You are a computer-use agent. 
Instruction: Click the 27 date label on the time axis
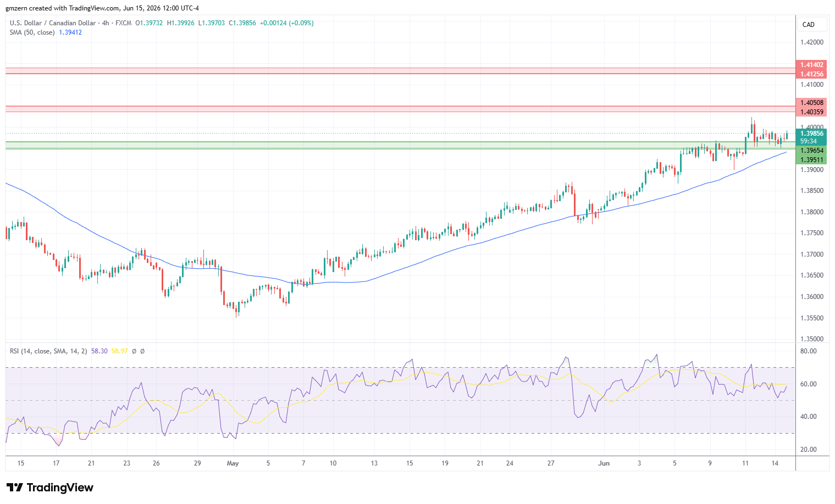551,463
